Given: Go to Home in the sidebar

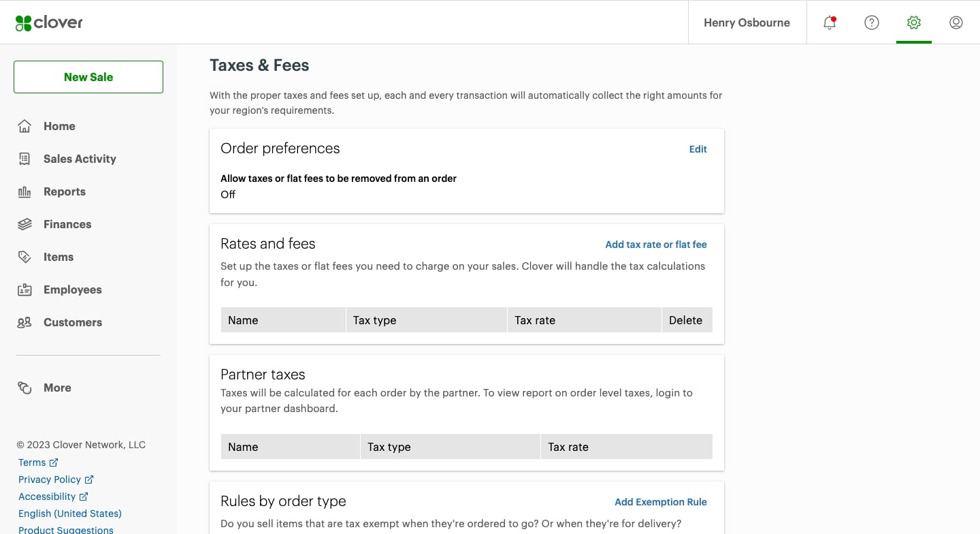Looking at the screenshot, I should pos(59,126).
